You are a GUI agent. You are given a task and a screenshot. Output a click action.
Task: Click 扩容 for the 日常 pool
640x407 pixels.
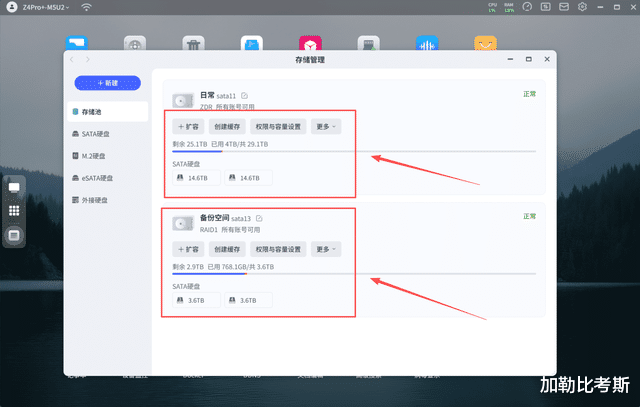click(x=189, y=127)
